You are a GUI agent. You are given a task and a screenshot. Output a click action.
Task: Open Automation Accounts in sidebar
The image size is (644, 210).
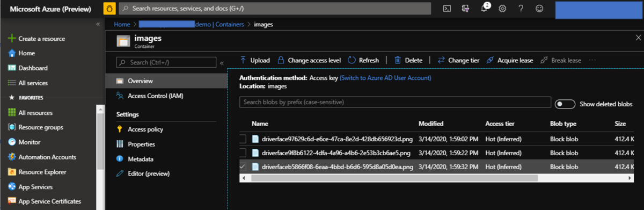42,157
